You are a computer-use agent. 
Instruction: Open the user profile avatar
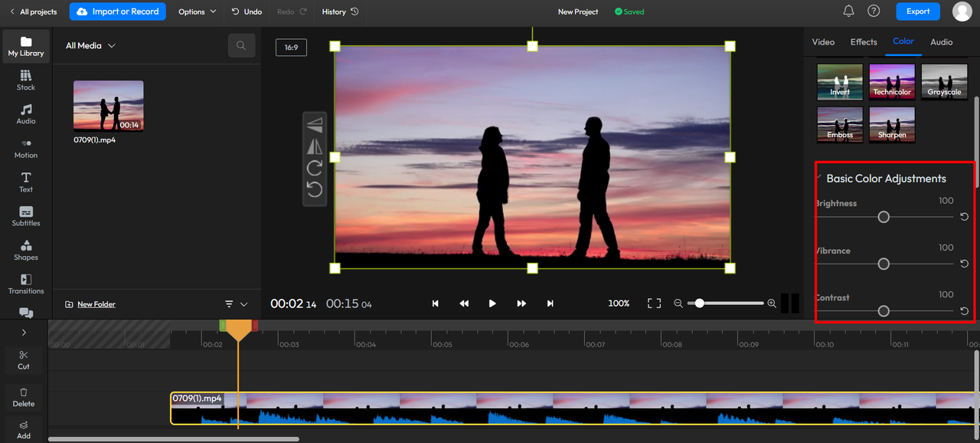[x=962, y=11]
